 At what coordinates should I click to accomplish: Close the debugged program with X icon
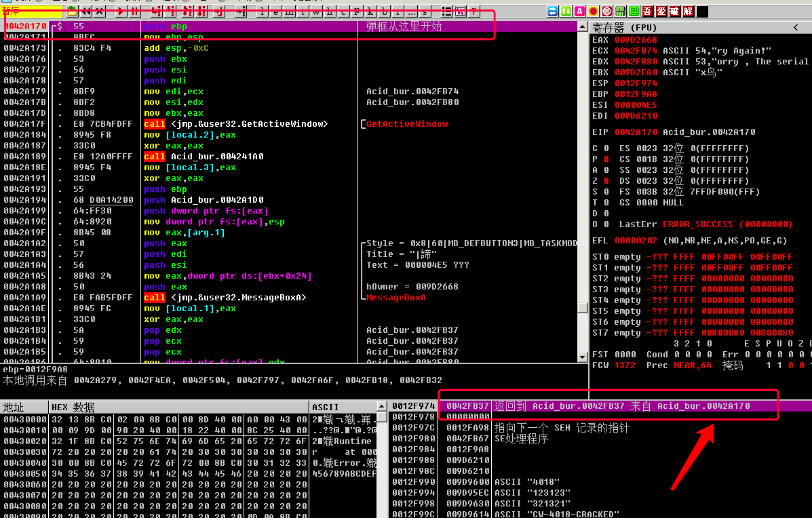click(x=100, y=12)
